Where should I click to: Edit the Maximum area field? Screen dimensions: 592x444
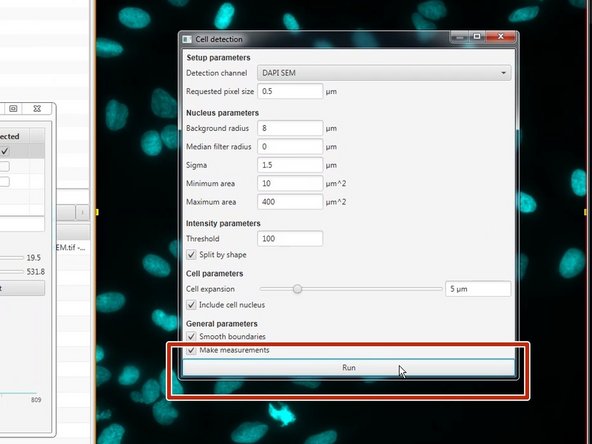(x=290, y=202)
